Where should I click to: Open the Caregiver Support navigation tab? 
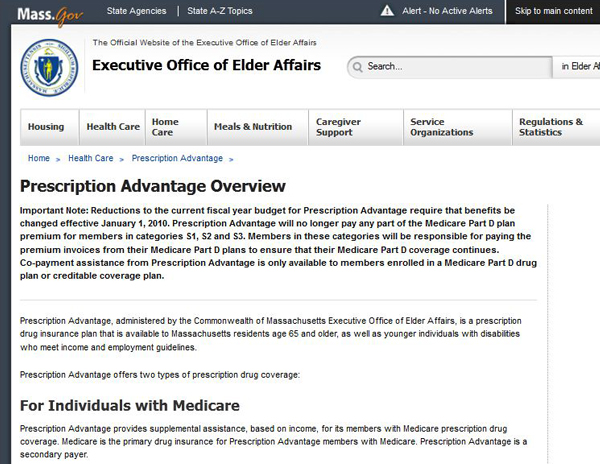355,127
